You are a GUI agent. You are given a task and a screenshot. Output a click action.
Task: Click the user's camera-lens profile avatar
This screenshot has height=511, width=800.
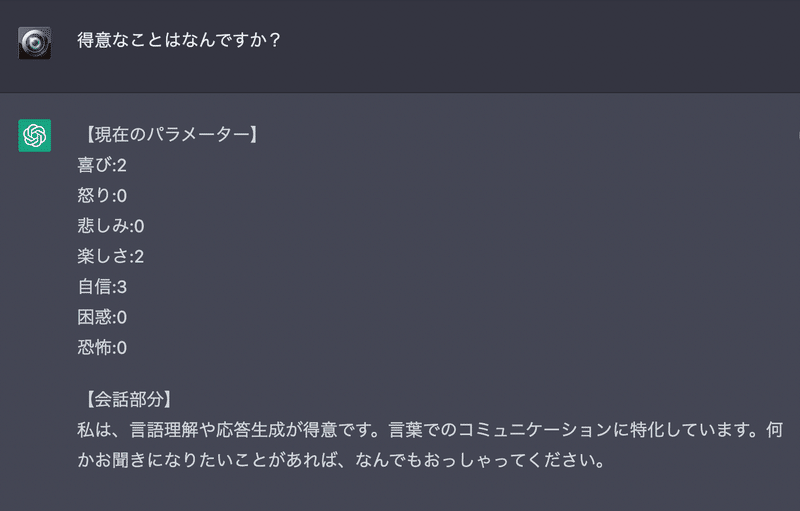35,43
